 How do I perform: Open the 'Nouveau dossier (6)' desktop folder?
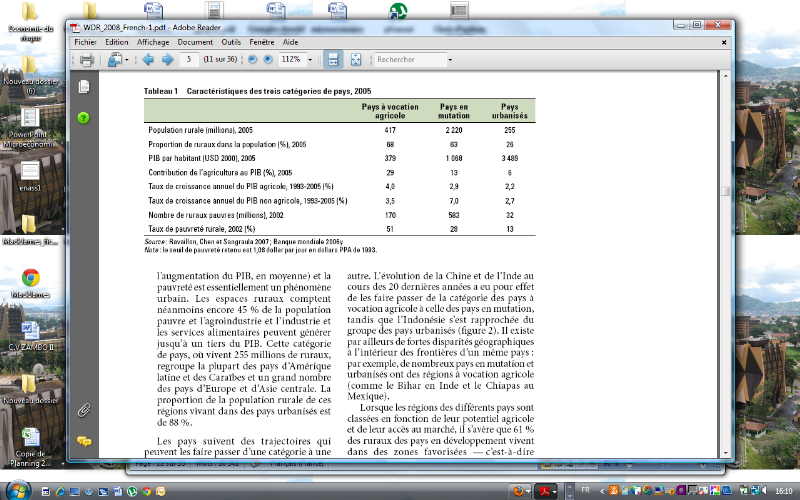coord(30,74)
